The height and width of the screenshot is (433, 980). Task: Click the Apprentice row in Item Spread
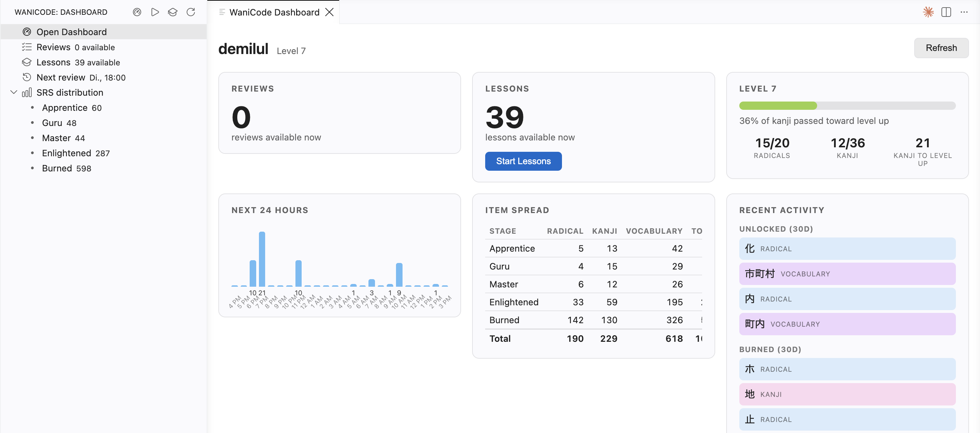594,249
